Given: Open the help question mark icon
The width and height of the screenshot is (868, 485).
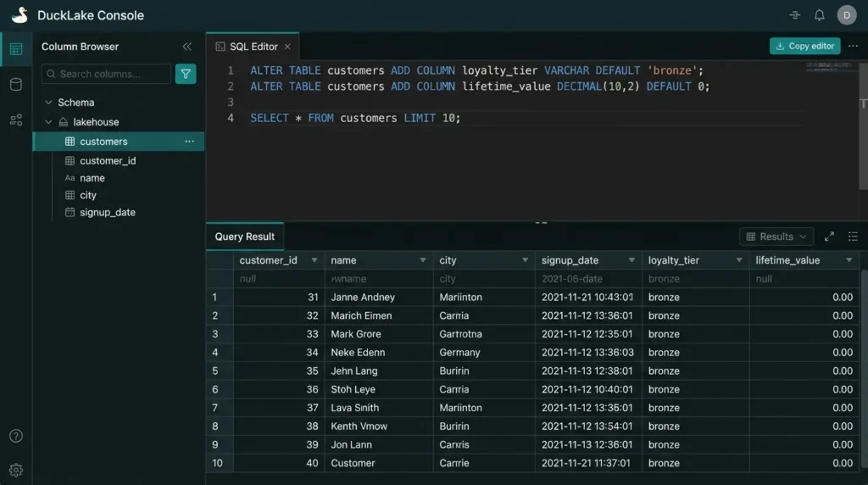Looking at the screenshot, I should (x=16, y=437).
